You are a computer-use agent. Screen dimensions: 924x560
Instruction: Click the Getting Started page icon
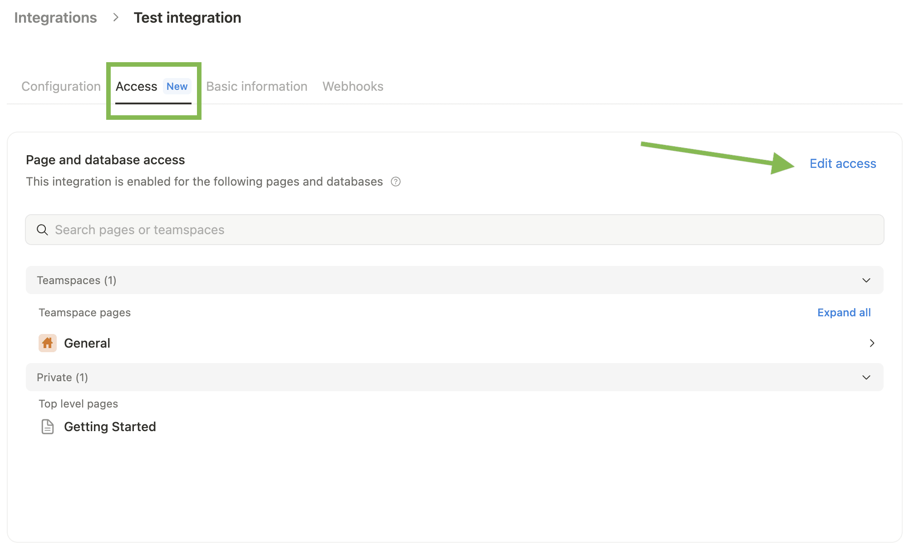pos(47,427)
